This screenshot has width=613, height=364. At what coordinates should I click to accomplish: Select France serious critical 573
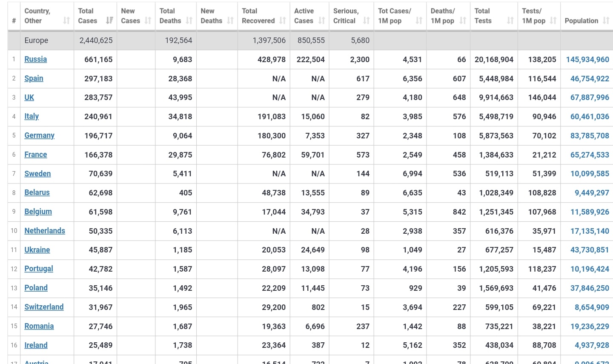pos(363,155)
